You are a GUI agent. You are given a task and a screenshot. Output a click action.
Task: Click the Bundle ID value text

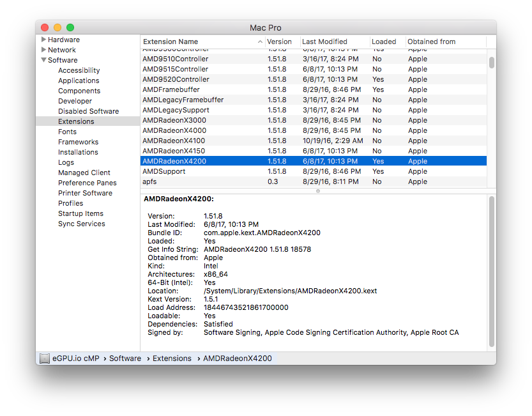tap(262, 233)
